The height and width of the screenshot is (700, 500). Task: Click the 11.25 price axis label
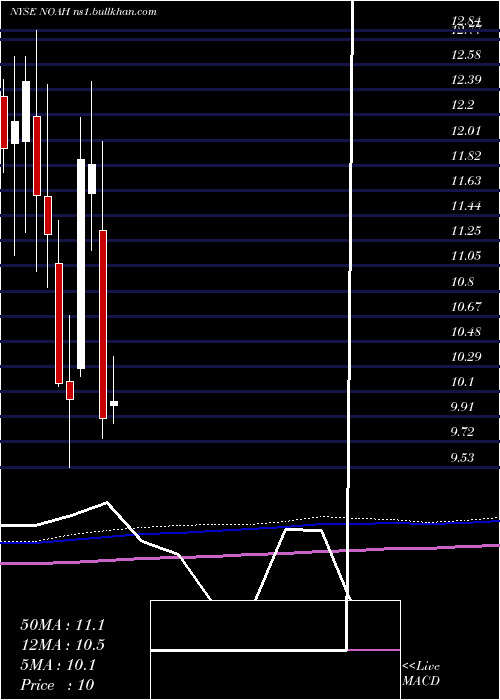click(x=466, y=231)
